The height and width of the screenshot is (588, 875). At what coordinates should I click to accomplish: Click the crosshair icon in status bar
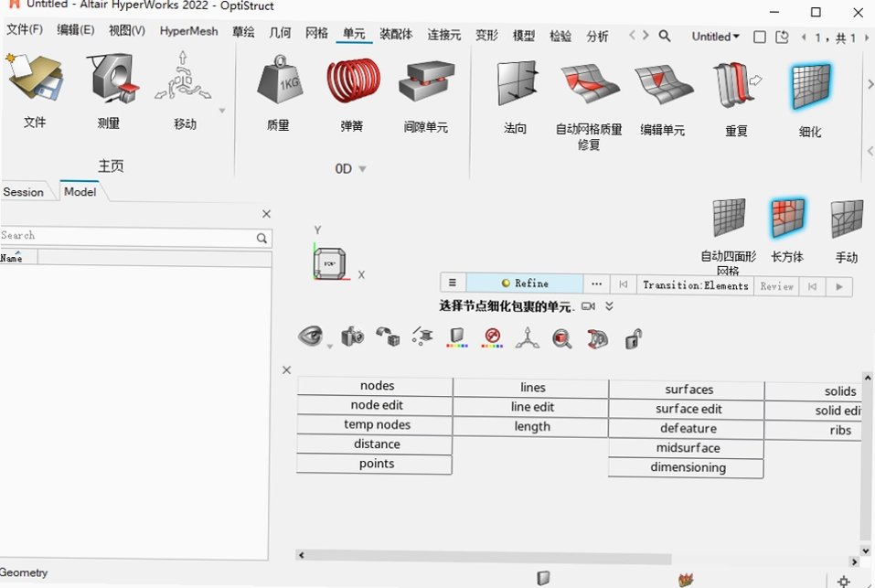(844, 581)
